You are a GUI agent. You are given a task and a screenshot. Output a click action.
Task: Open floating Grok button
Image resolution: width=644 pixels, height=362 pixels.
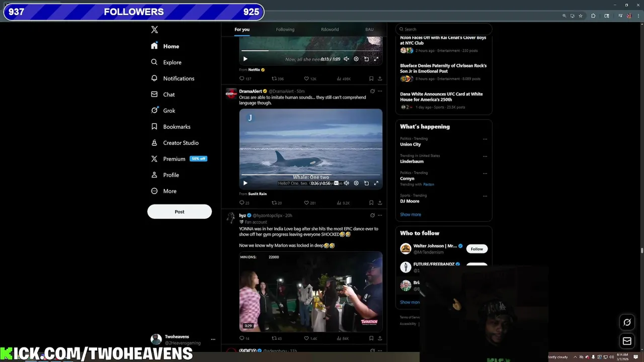[x=627, y=322]
